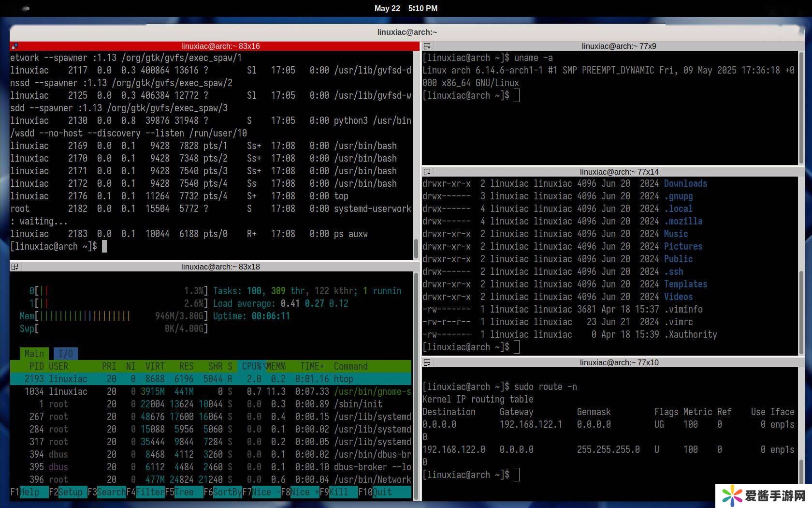Open the GNOME Activities overview indicator
This screenshot has width=812, height=508.
pyautogui.click(x=26, y=8)
